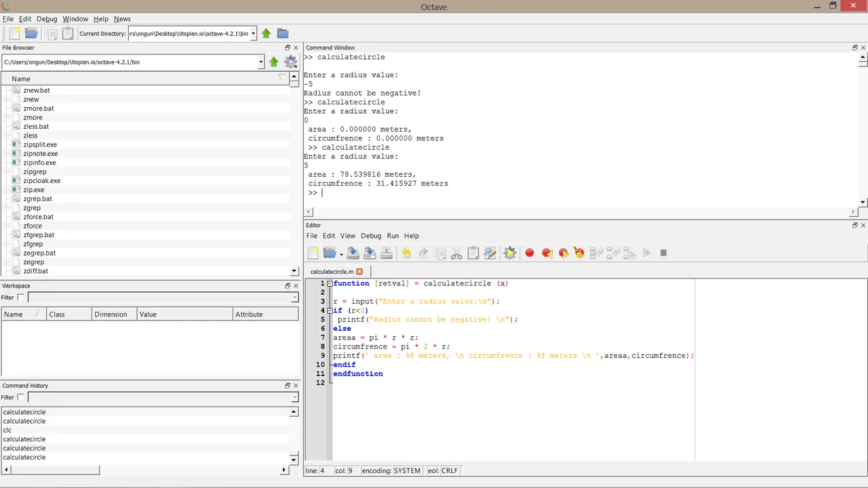Open Command History filter dropdown
This screenshot has width=868, height=488.
pos(294,397)
